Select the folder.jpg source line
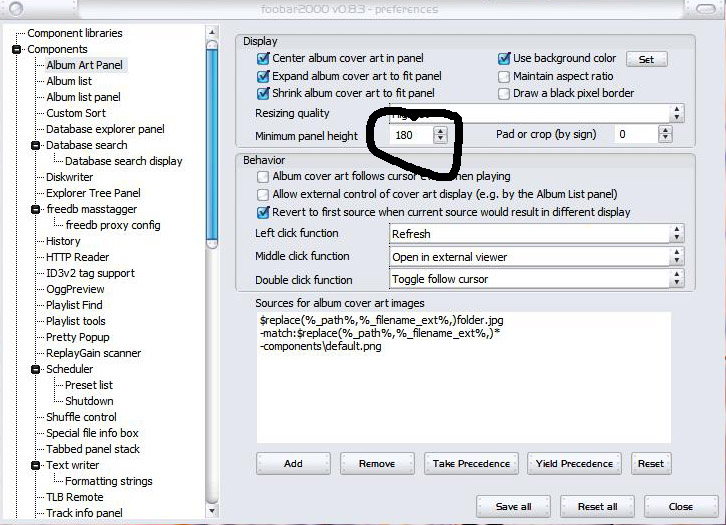Image resolution: width=726 pixels, height=525 pixels. pos(382,320)
